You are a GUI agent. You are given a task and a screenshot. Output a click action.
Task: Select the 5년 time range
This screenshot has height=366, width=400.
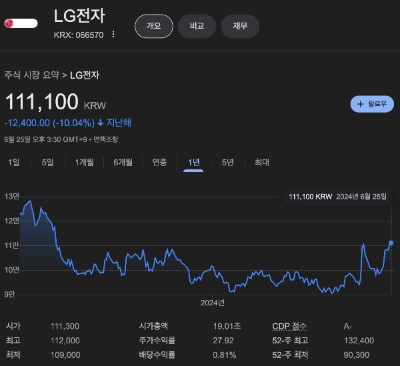pyautogui.click(x=228, y=162)
